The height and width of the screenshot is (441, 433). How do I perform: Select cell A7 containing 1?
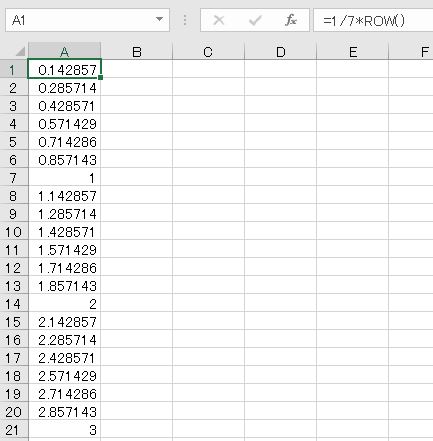click(x=65, y=177)
